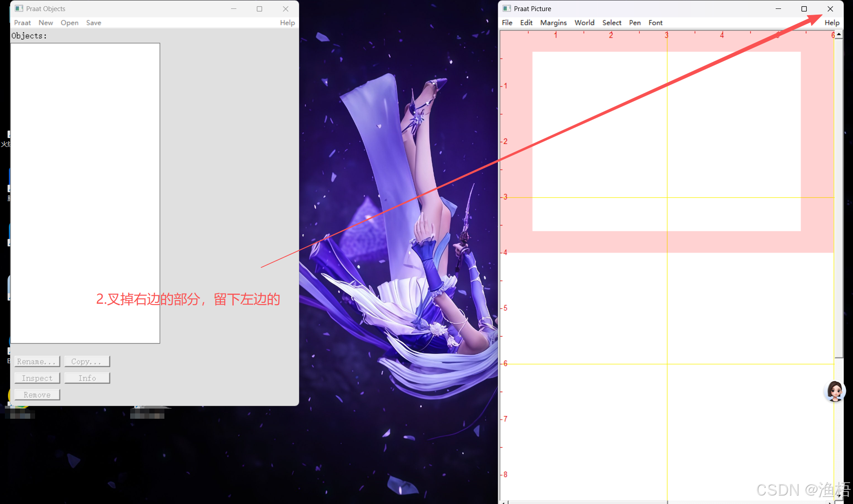Click Praat Picture title bar app icon
The image size is (853, 504).
[506, 8]
